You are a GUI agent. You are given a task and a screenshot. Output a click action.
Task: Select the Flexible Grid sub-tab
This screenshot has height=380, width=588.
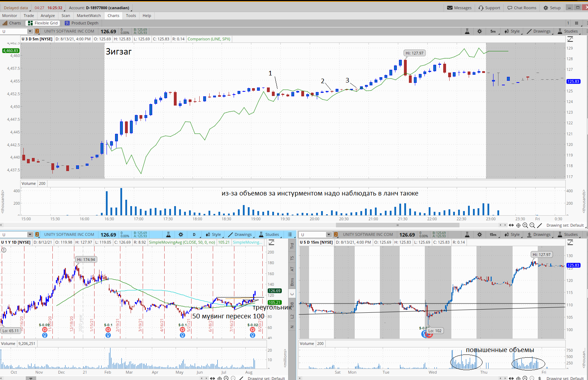pos(42,23)
